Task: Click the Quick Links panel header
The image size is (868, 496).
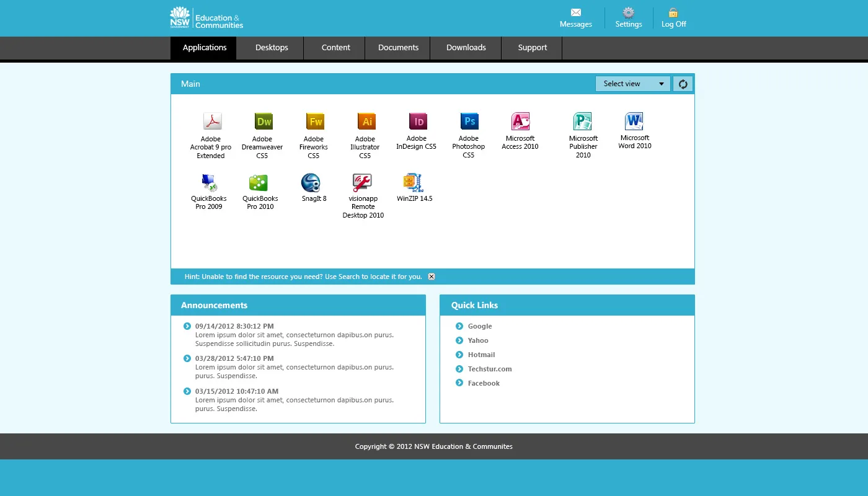Action: 567,305
